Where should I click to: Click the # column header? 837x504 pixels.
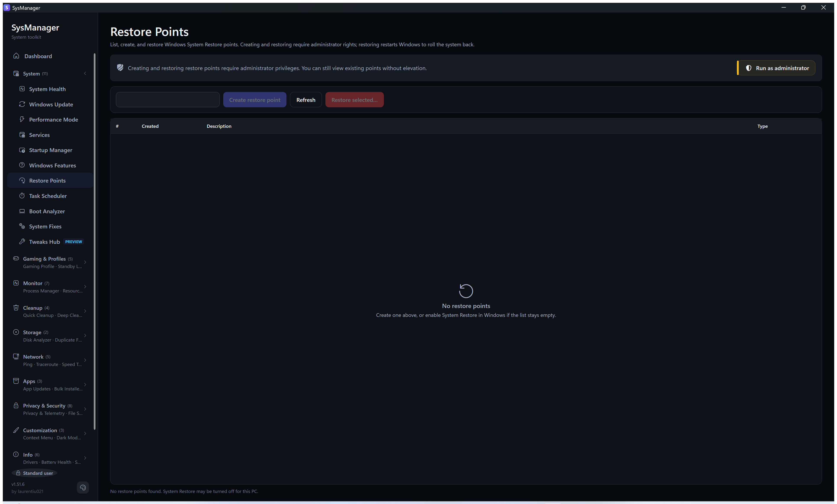[x=117, y=126]
